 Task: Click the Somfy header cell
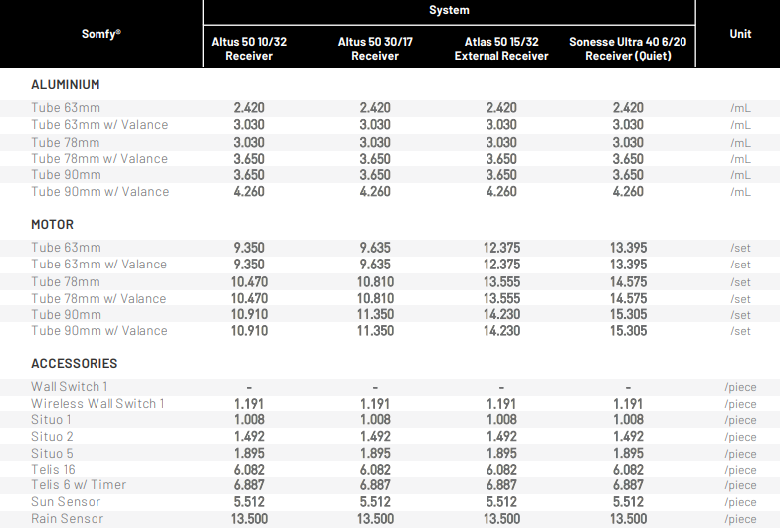101,34
